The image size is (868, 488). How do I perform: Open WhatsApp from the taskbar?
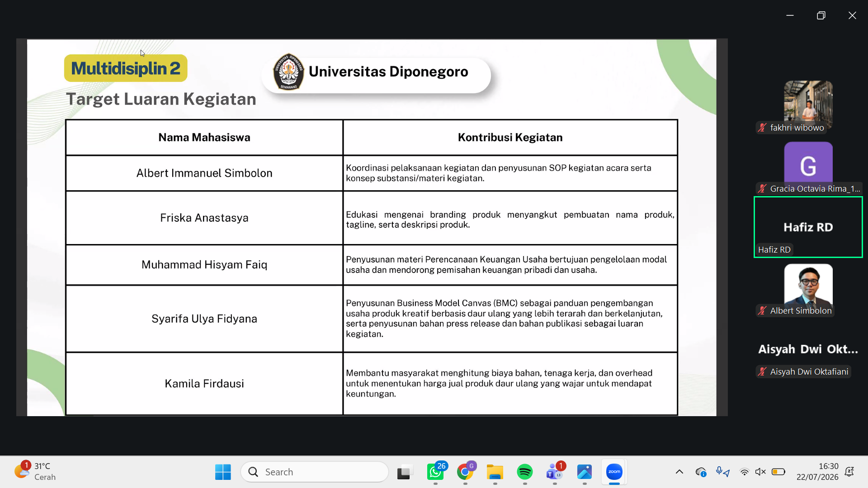tap(435, 472)
